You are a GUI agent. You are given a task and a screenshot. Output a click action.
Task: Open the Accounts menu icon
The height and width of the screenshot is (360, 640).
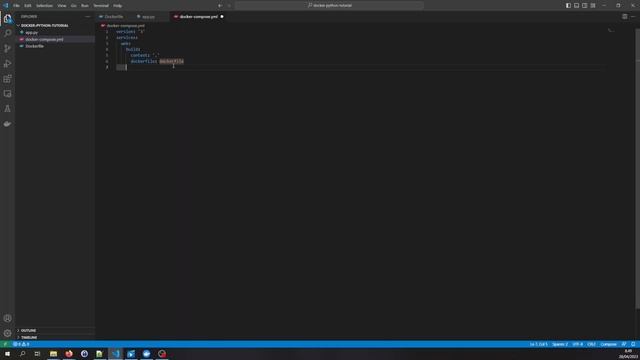click(x=7, y=318)
